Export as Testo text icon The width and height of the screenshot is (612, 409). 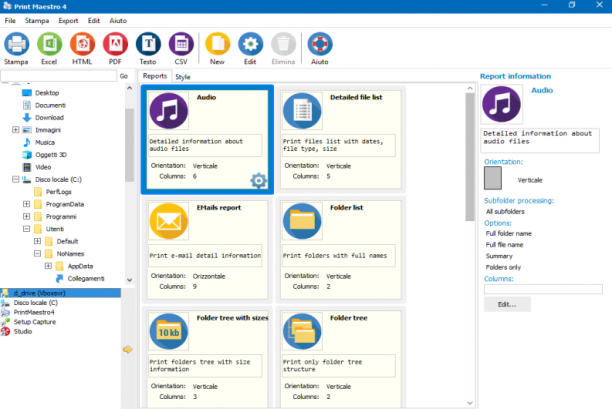coord(148,44)
